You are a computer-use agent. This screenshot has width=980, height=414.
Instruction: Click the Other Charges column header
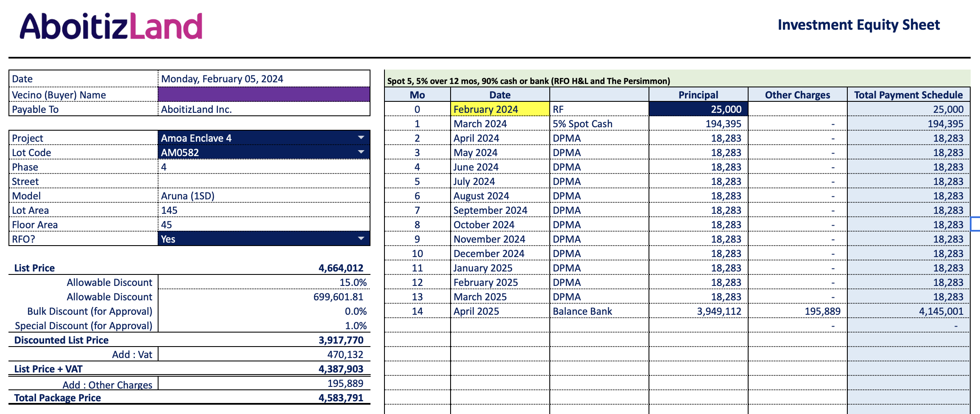click(x=798, y=95)
